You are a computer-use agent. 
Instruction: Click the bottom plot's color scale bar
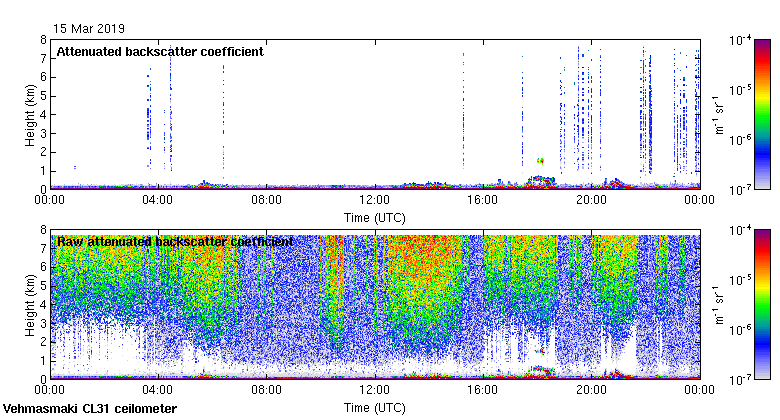point(763,305)
